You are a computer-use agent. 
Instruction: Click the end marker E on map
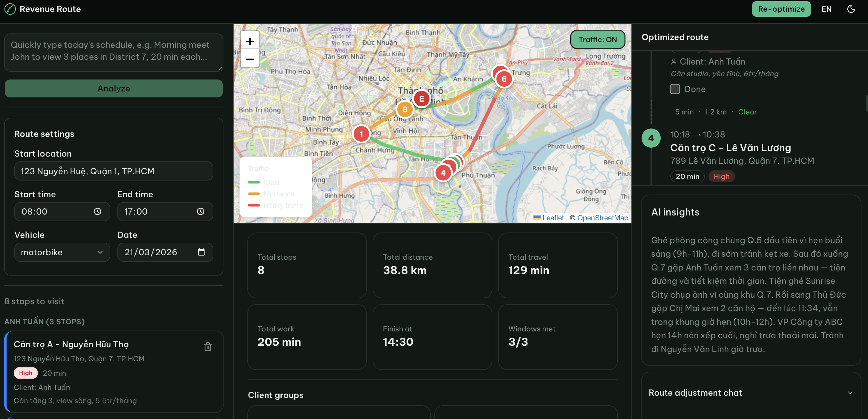[421, 99]
